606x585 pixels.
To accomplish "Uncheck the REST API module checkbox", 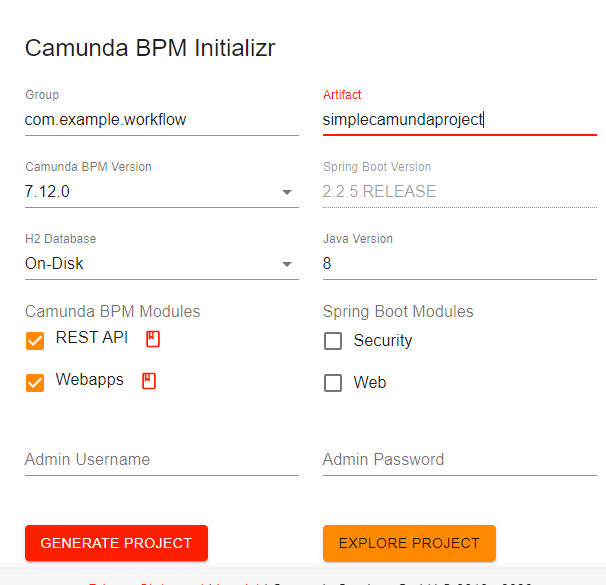I will [35, 341].
